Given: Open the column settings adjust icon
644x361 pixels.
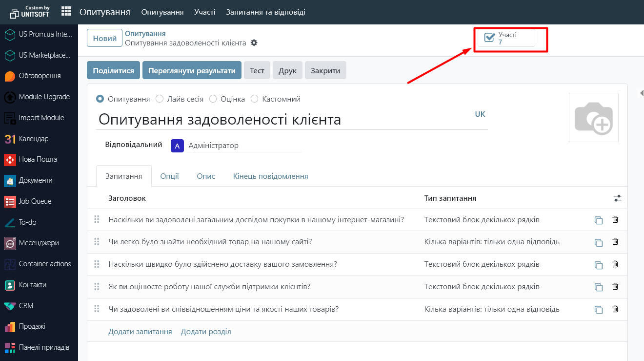Looking at the screenshot, I should coord(618,198).
